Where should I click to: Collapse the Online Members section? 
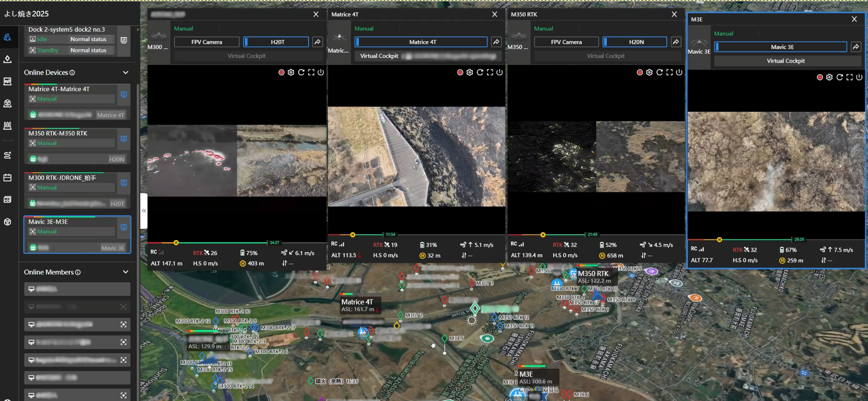point(126,272)
